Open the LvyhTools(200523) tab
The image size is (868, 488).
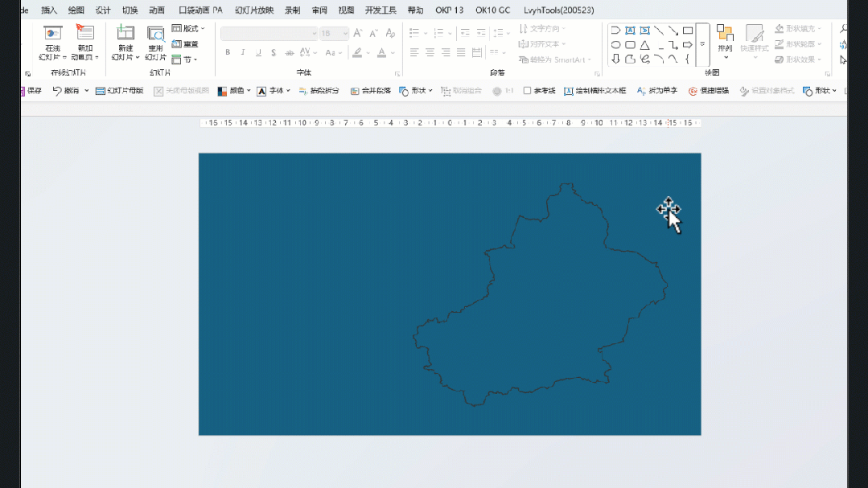(x=558, y=10)
